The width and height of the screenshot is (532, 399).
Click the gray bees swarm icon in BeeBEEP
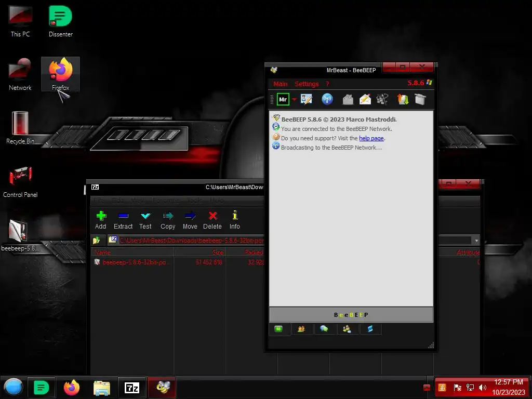pos(382,99)
